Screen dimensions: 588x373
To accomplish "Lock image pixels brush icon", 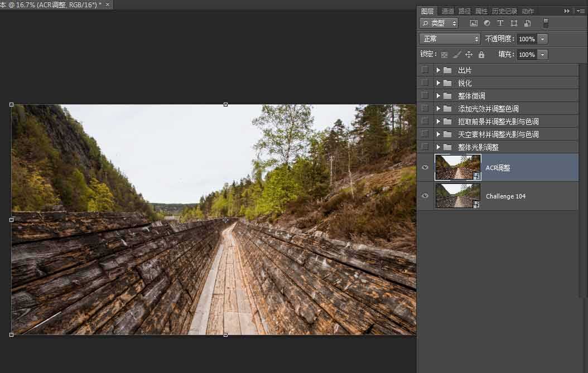I will (x=457, y=55).
